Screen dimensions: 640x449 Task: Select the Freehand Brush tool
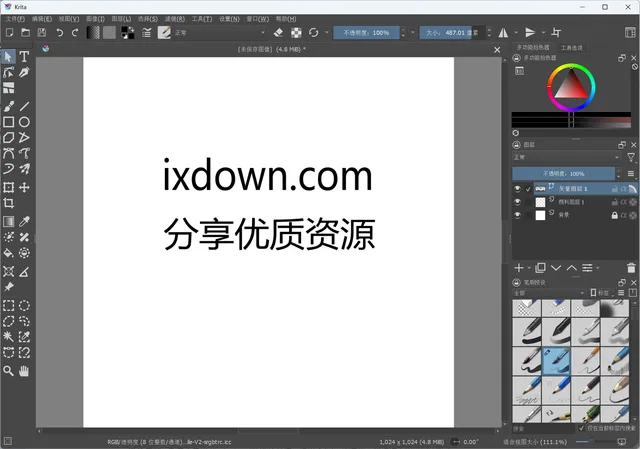[9, 106]
